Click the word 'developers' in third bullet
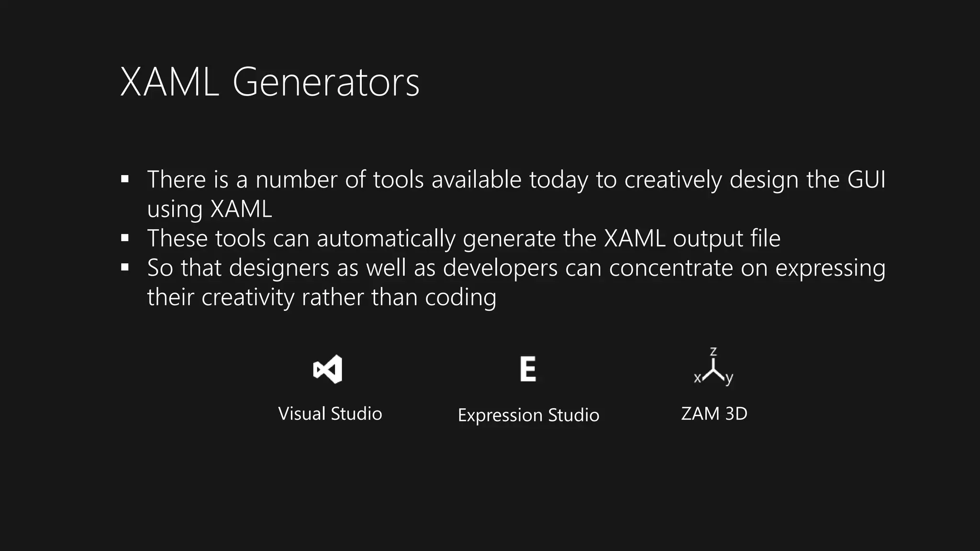980x551 pixels. point(500,268)
